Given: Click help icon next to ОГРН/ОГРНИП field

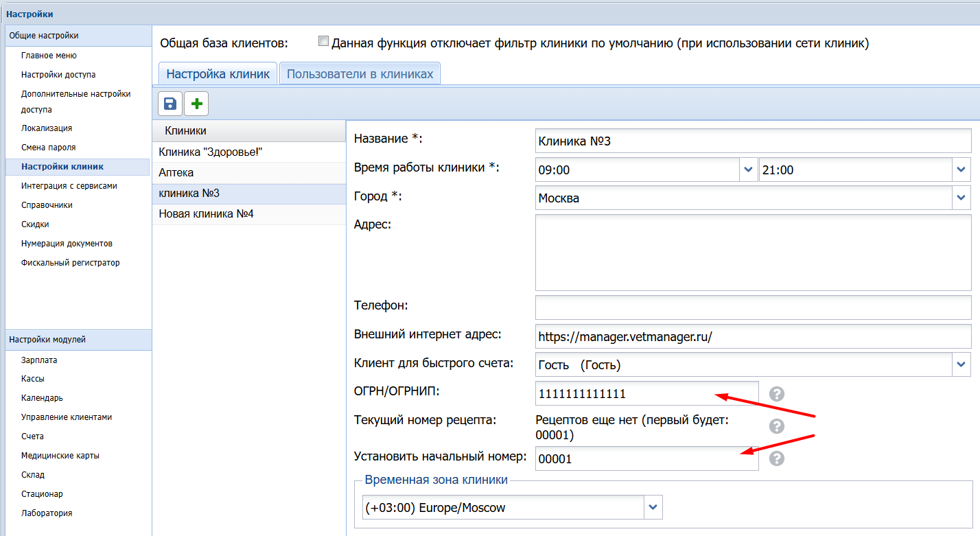Looking at the screenshot, I should [x=776, y=393].
